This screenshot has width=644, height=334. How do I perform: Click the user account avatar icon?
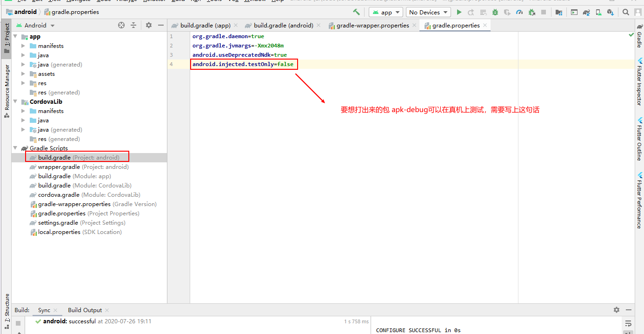(638, 12)
